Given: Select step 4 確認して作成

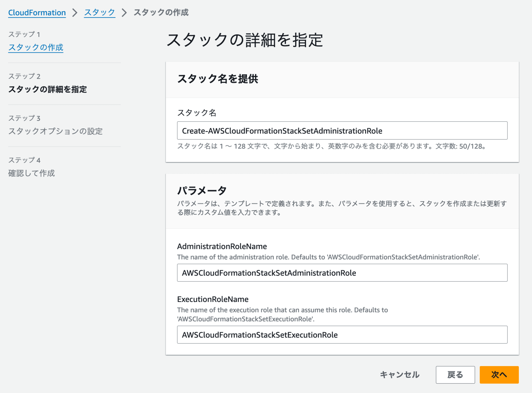Looking at the screenshot, I should (31, 173).
